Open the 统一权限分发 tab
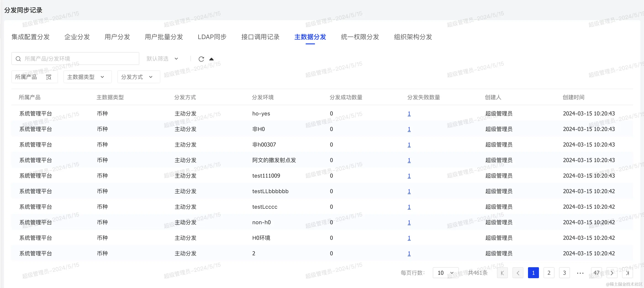The width and height of the screenshot is (644, 288). (x=360, y=37)
